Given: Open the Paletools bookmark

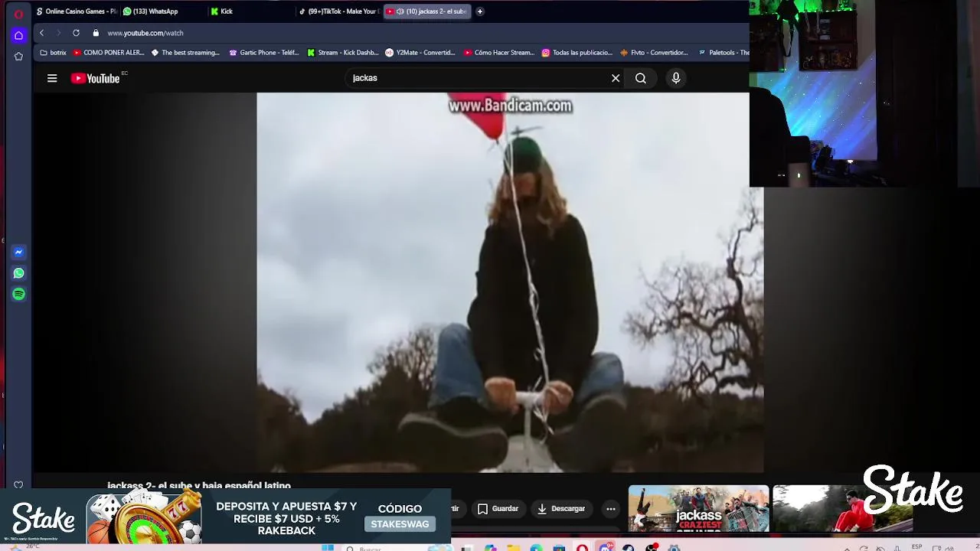Looking at the screenshot, I should (724, 53).
